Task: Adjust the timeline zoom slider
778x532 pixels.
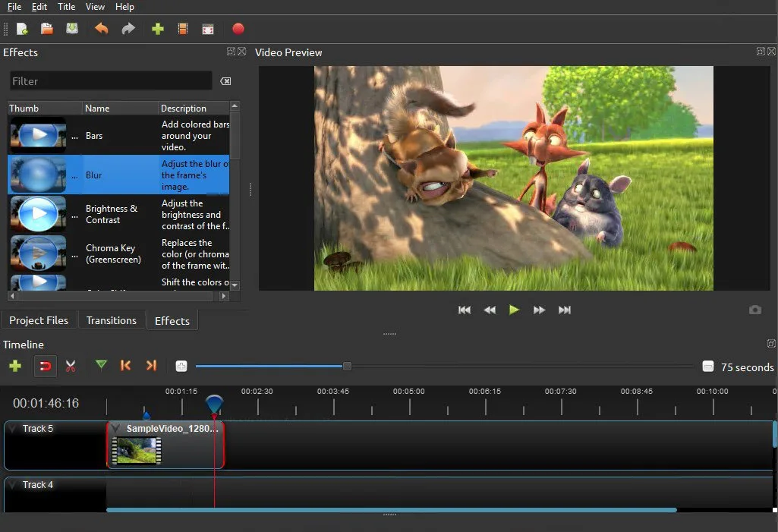Action: click(x=347, y=366)
